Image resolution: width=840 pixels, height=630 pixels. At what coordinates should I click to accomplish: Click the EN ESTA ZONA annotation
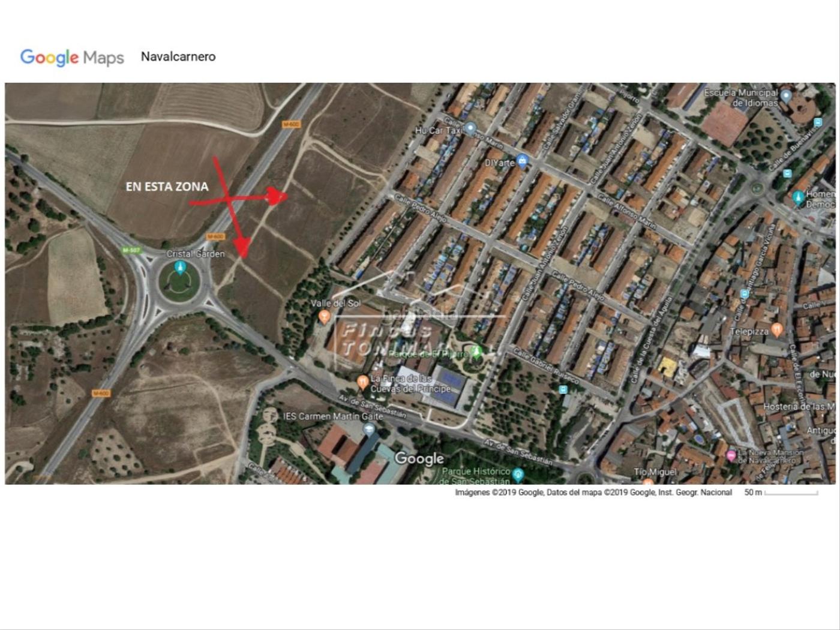167,187
